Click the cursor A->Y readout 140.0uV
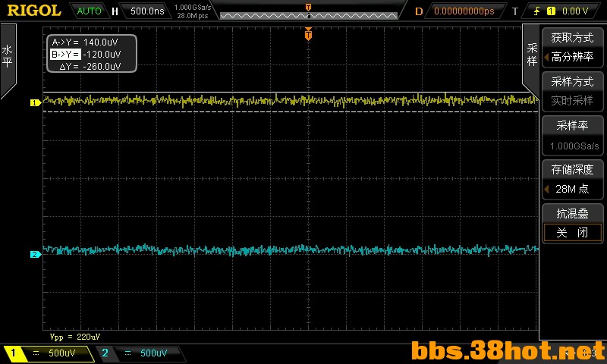The image size is (607, 364). coord(85,42)
